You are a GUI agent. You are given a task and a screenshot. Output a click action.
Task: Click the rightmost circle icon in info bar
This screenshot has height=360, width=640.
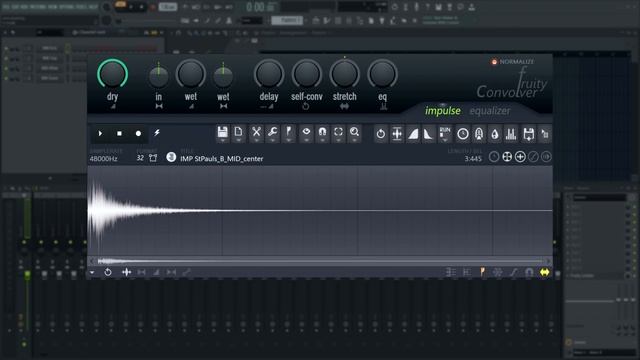click(546, 157)
